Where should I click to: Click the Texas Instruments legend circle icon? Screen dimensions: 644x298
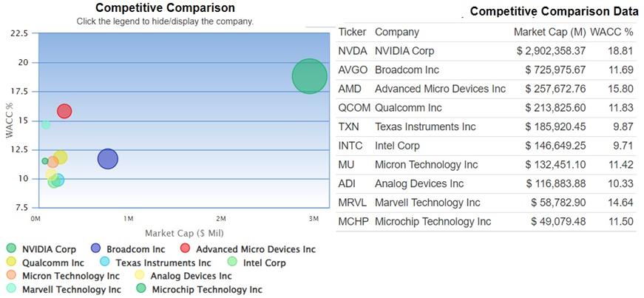point(105,263)
